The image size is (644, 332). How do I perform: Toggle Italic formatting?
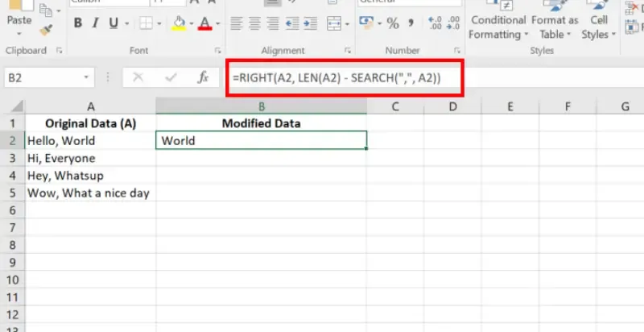click(x=96, y=23)
